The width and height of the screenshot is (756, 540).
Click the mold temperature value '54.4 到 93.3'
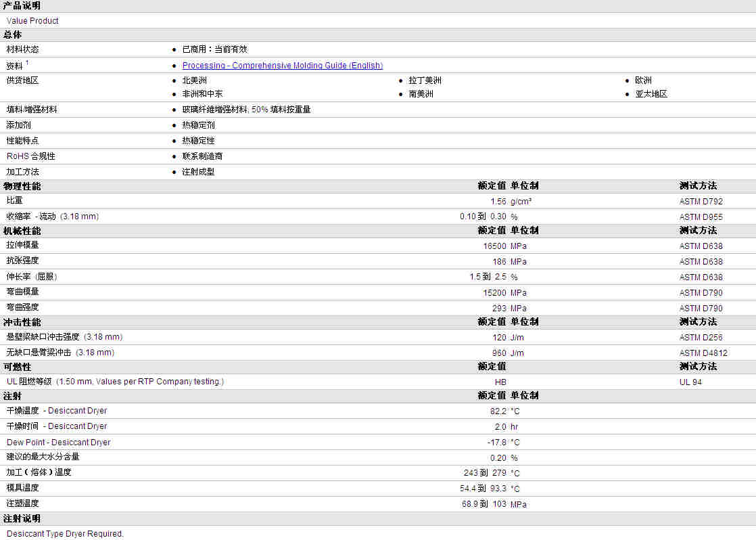point(483,489)
